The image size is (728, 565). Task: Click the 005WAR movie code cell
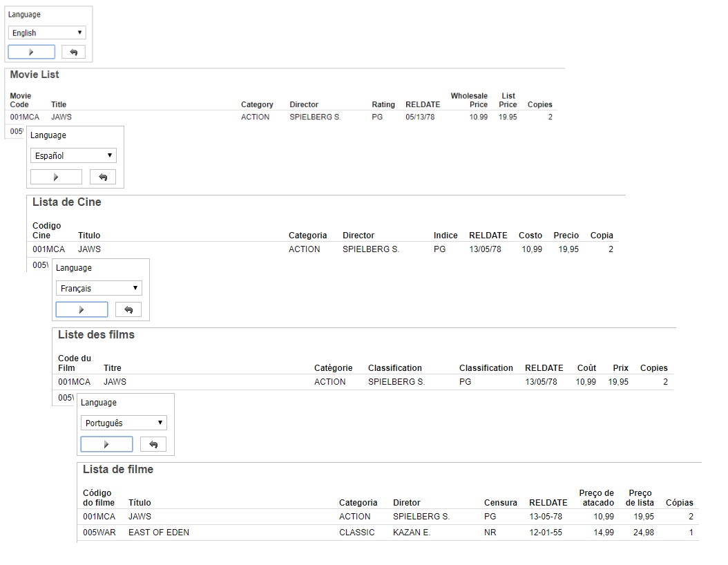coord(99,533)
